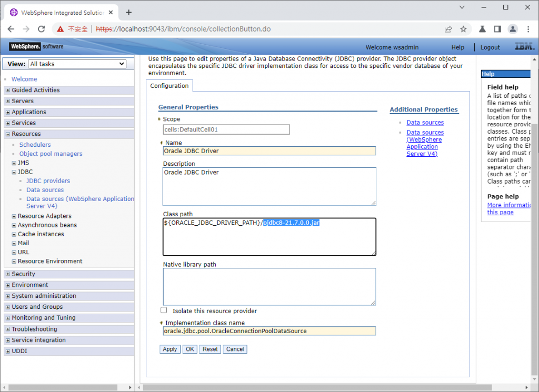
Task: Close the WebSphere Integrated Solutions tab
Action: [111, 13]
